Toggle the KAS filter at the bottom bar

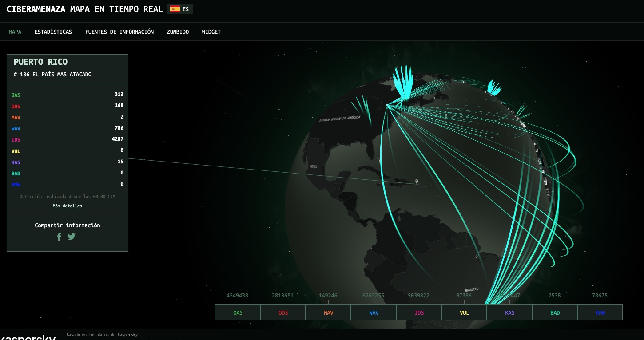(x=509, y=312)
